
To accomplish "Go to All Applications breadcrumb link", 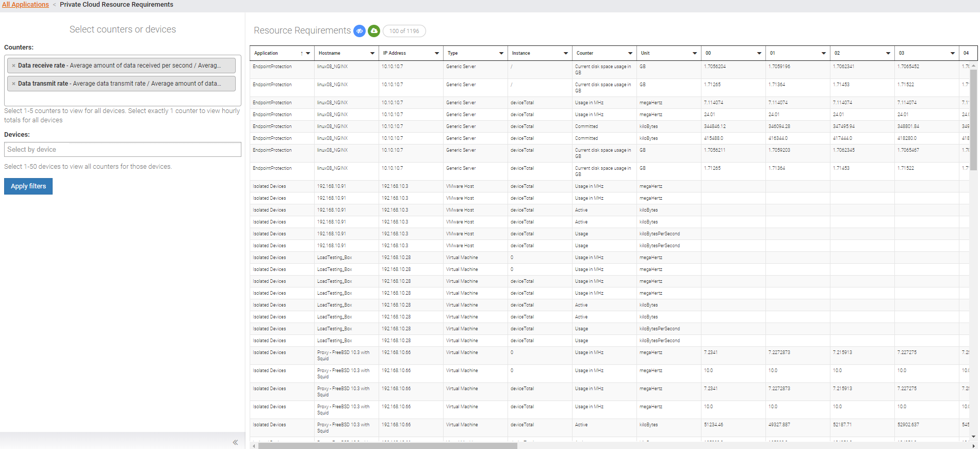I will 25,5.
